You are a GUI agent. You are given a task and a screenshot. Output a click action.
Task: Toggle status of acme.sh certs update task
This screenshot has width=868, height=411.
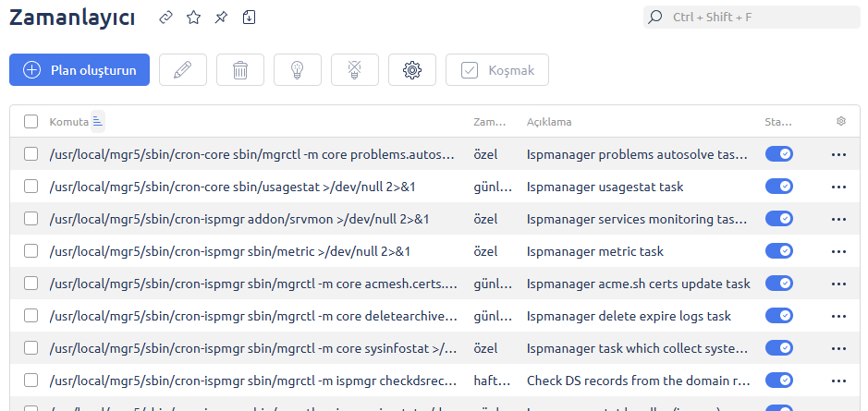pos(779,284)
